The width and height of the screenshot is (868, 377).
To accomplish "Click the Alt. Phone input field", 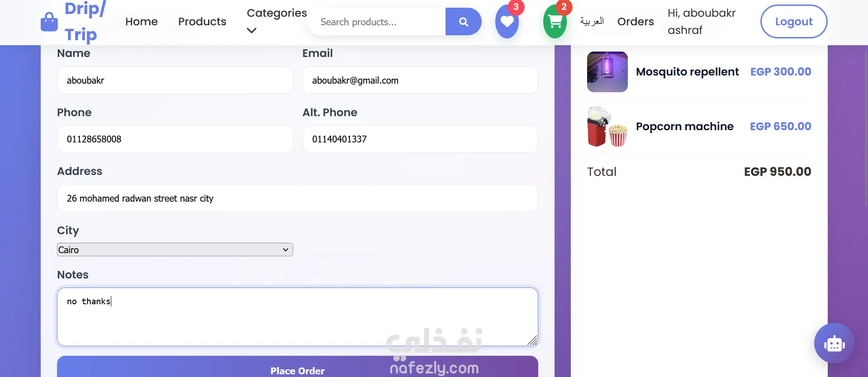I will click(x=420, y=139).
